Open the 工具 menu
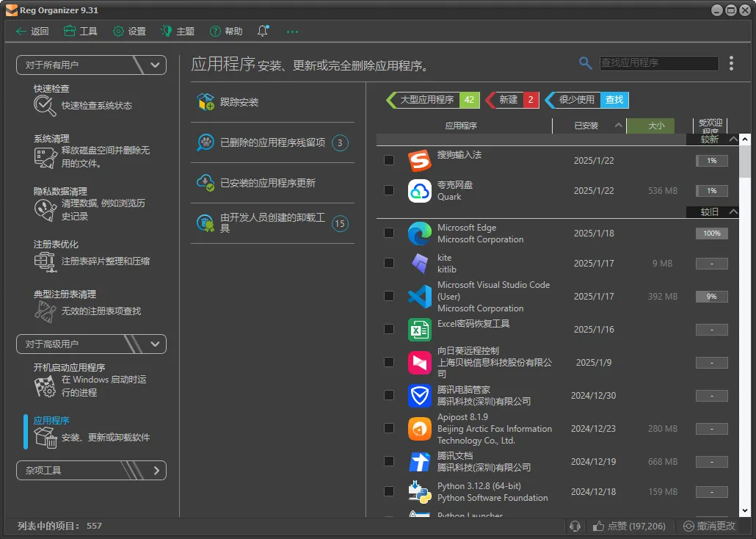756x539 pixels. pyautogui.click(x=81, y=32)
